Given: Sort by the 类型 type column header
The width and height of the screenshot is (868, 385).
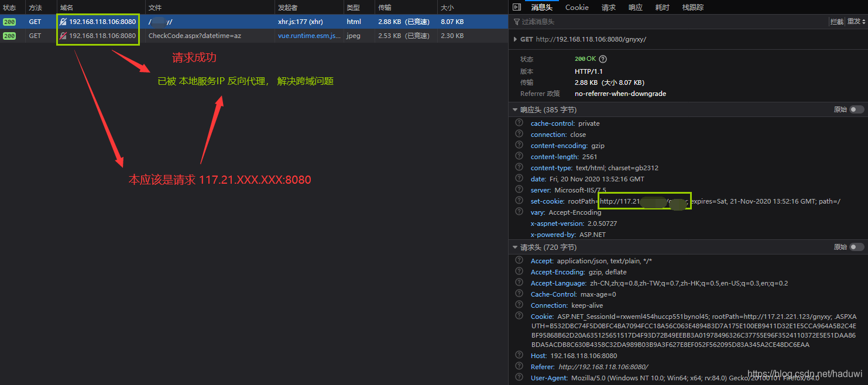Looking at the screenshot, I should (359, 7).
